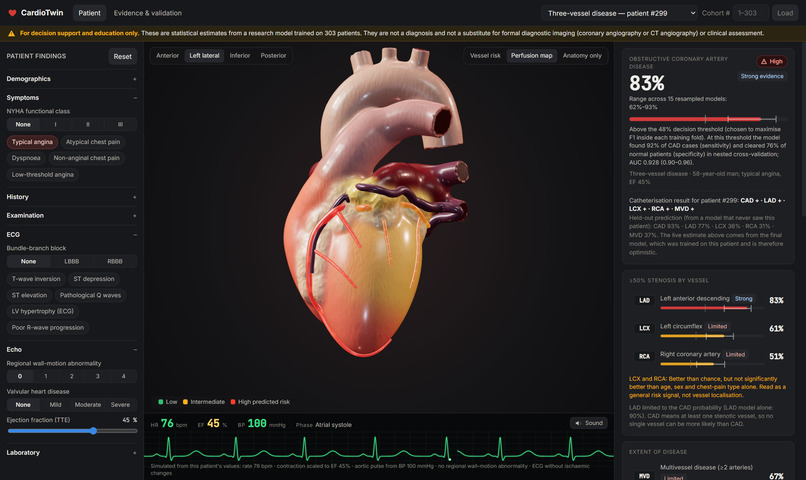Click the CardioTwin heart logo icon
Image resolution: width=806 pixels, height=480 pixels.
point(12,13)
